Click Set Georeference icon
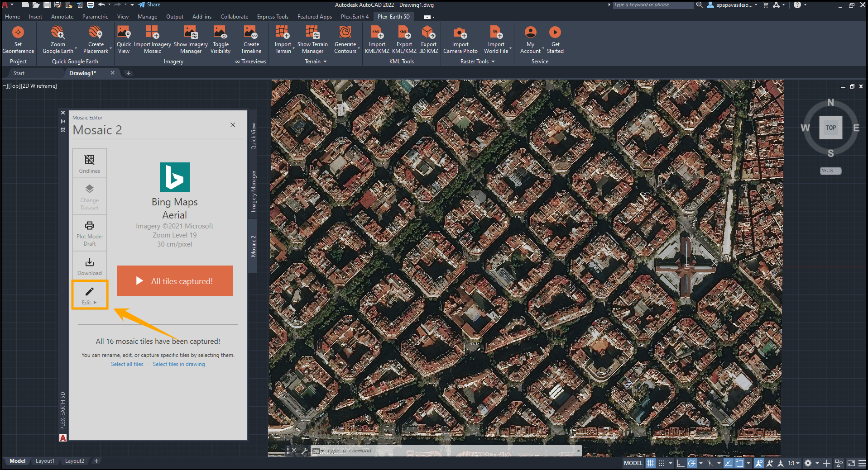868x470 pixels. point(18,33)
